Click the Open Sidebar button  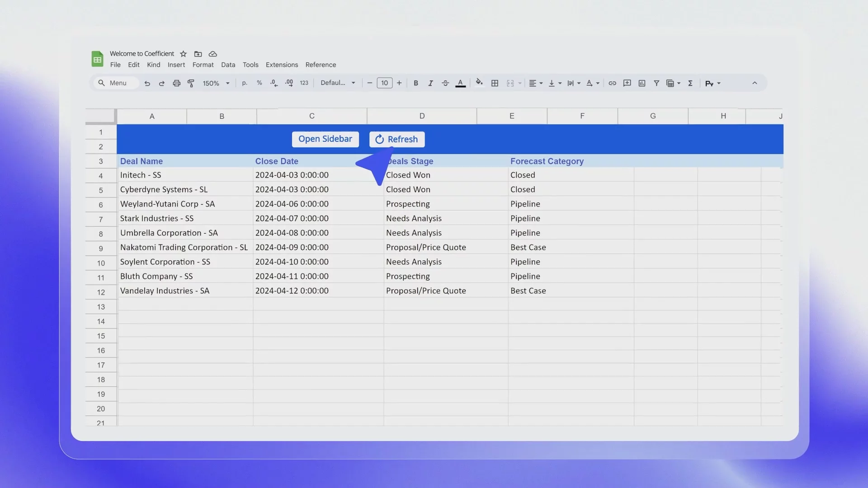coord(325,139)
